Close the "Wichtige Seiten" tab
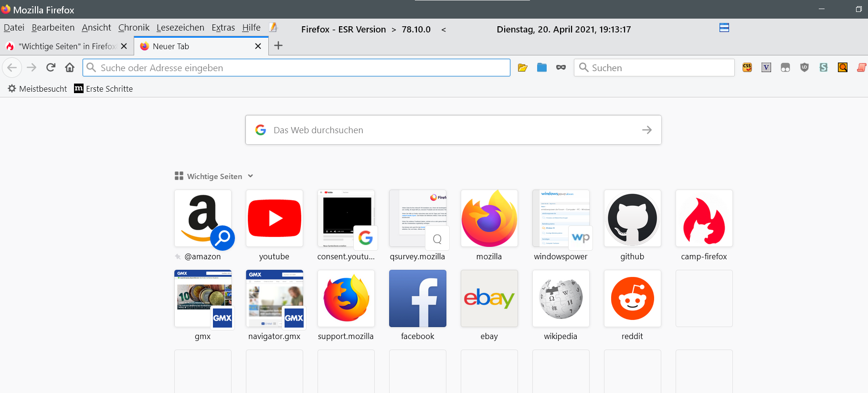Screen dimensions: 868x393 click(124, 46)
